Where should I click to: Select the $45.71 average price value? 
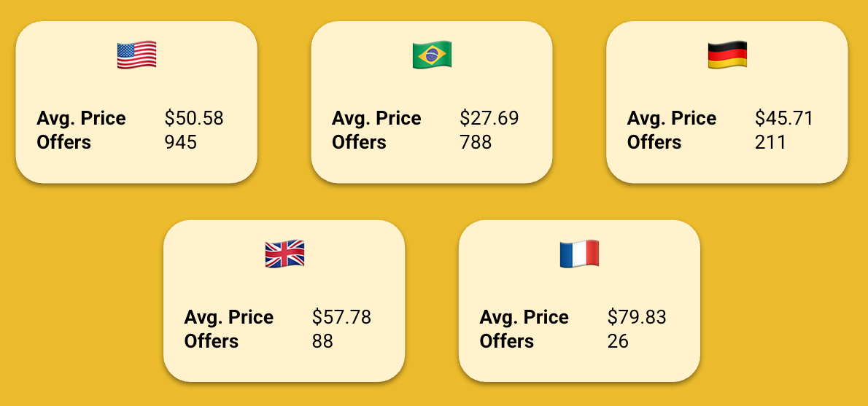tap(784, 118)
